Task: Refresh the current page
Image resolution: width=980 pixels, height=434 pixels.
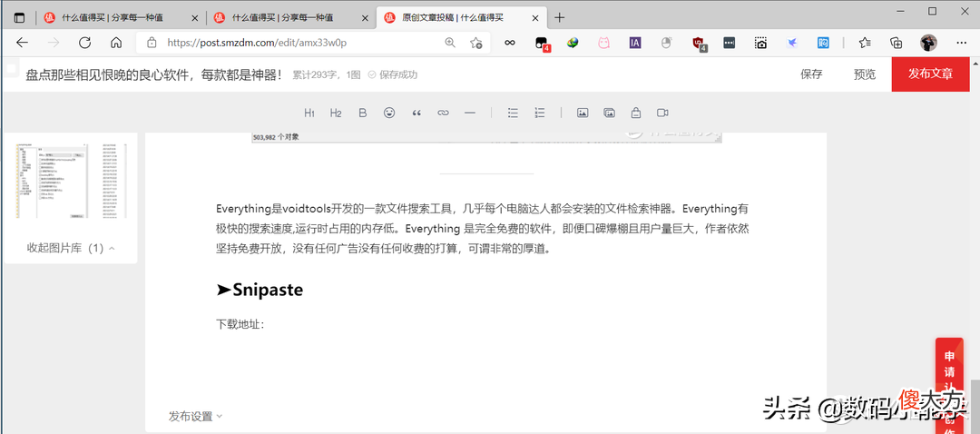Action: point(84,43)
